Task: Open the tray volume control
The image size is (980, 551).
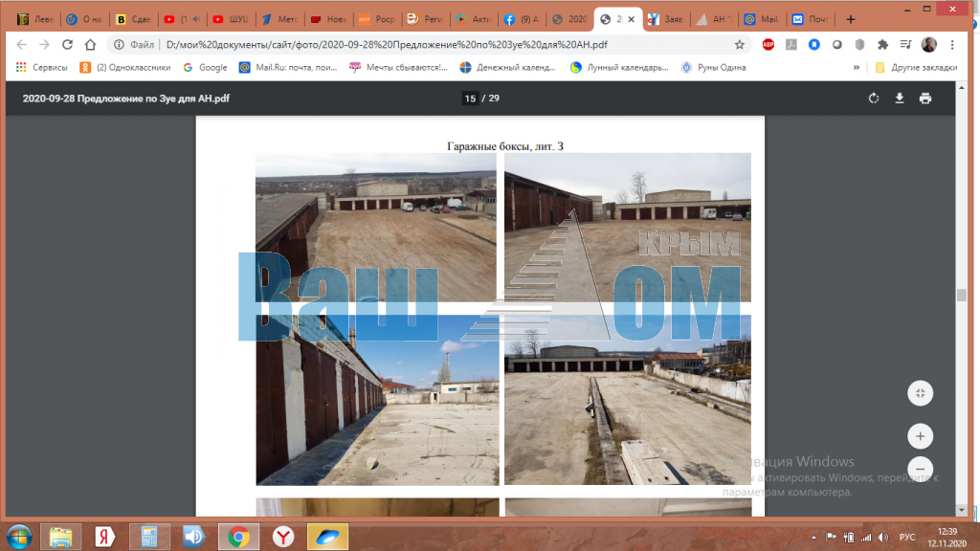Action: (x=882, y=538)
